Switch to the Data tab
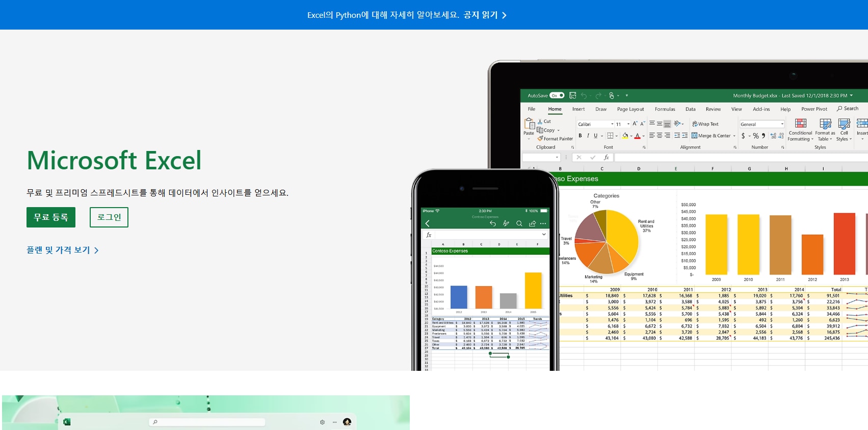This screenshot has height=430, width=868. click(x=691, y=109)
